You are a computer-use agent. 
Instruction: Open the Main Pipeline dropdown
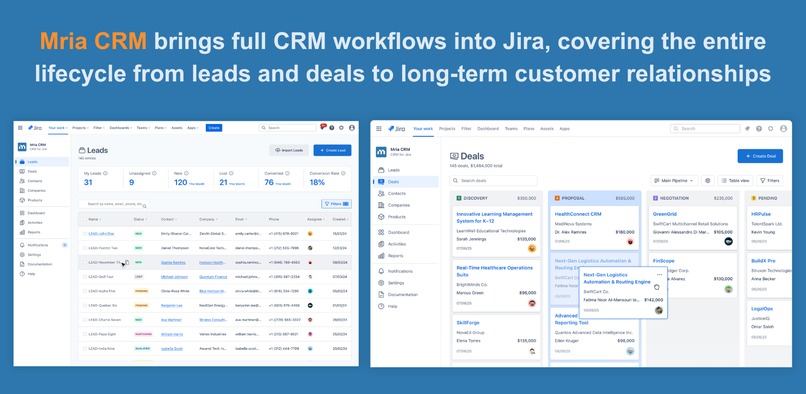click(x=674, y=181)
